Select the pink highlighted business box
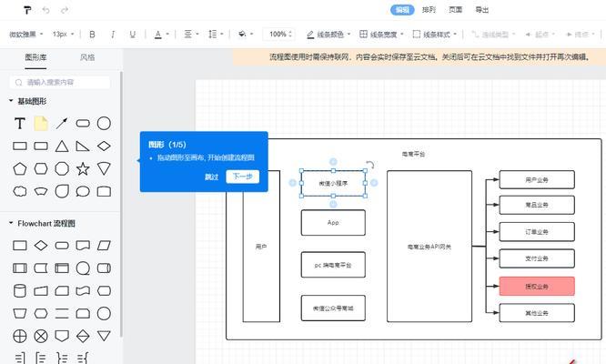 [x=537, y=287]
